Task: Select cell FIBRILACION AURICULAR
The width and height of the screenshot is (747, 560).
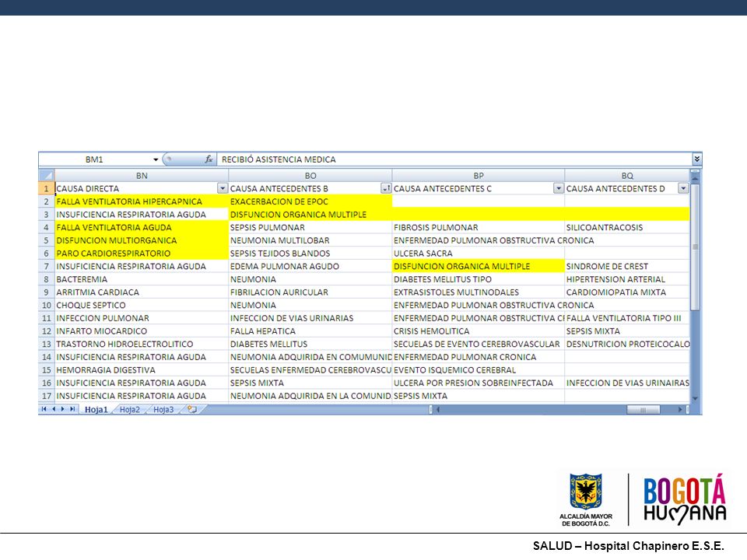Action: [310, 292]
